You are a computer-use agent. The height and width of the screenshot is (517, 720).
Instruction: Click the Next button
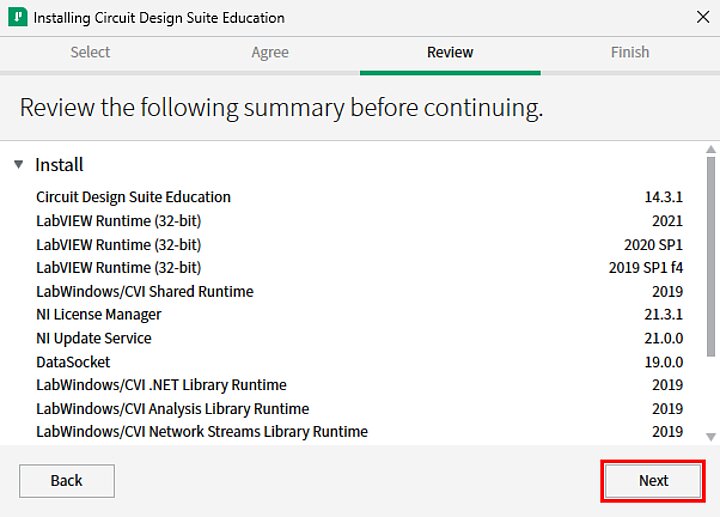(653, 481)
